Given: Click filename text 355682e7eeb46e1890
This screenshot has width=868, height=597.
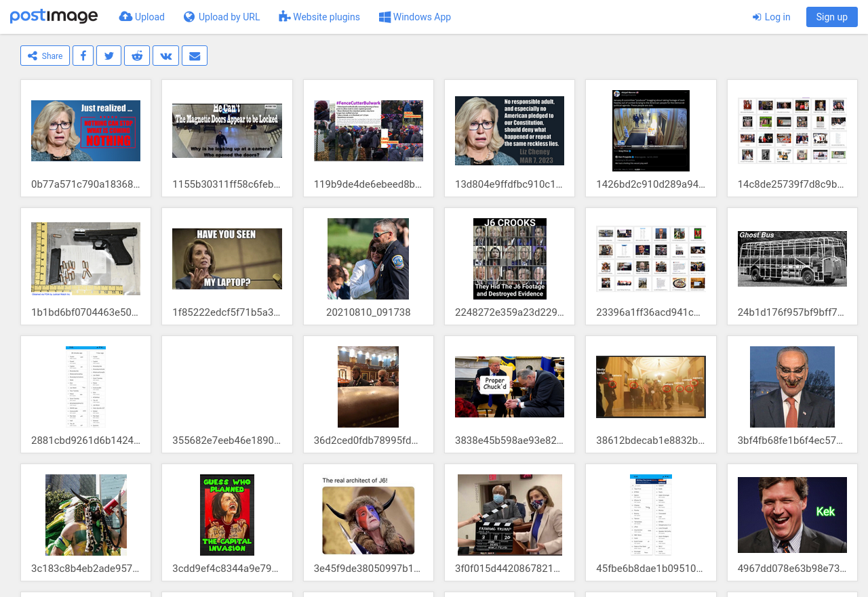Looking at the screenshot, I should click(226, 440).
